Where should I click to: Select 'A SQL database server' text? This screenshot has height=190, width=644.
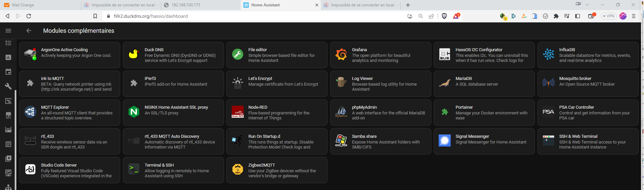(477, 84)
